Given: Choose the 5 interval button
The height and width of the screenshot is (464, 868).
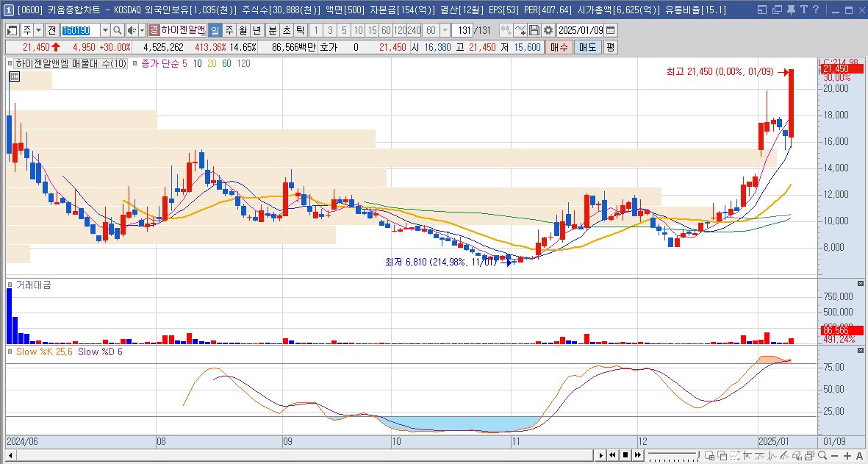Looking at the screenshot, I should 344,30.
